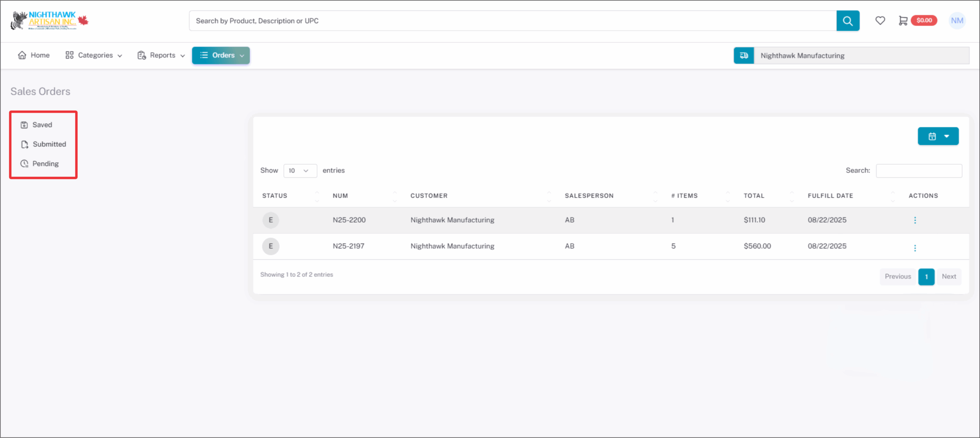Click the Next pagination button

tap(949, 277)
